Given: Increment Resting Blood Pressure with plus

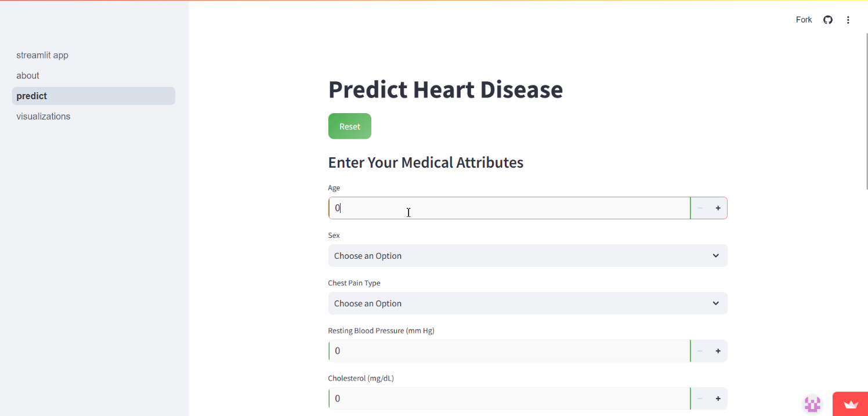Looking at the screenshot, I should click(x=718, y=351).
